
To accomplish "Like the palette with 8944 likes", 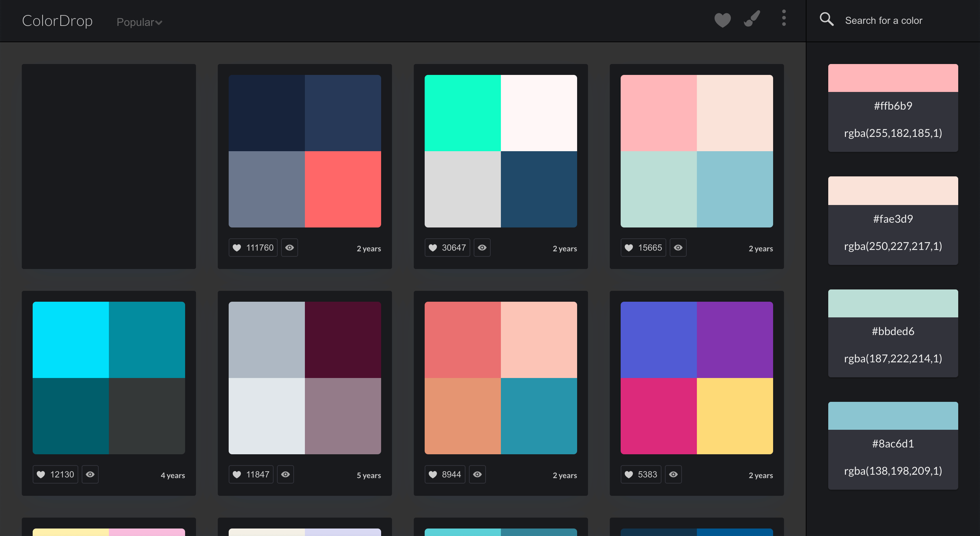I will 445,474.
